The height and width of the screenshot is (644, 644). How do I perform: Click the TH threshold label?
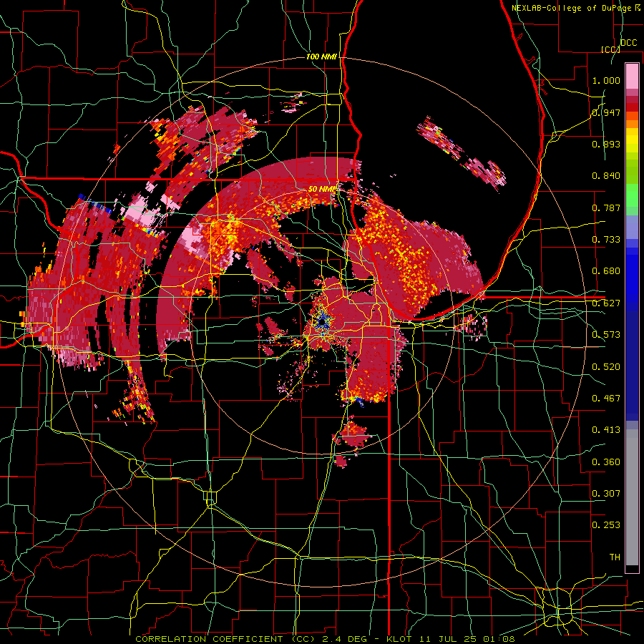coord(615,557)
